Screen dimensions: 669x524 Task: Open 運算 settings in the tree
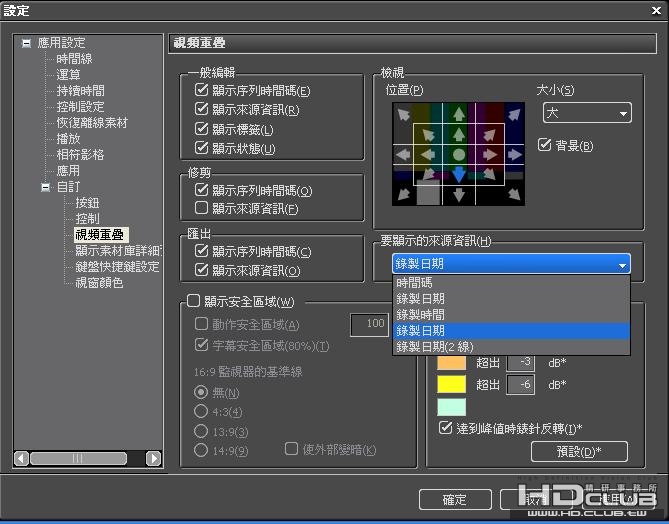(x=68, y=75)
